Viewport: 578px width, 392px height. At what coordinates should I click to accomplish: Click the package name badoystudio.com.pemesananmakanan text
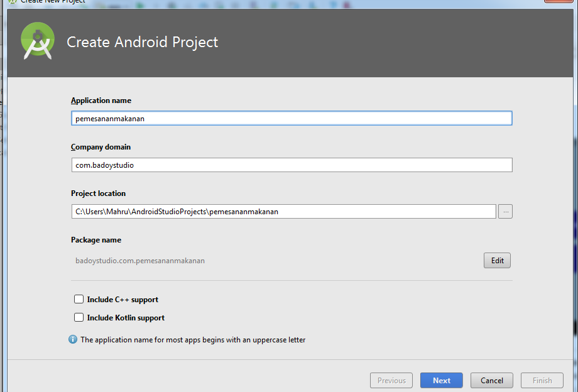point(140,261)
